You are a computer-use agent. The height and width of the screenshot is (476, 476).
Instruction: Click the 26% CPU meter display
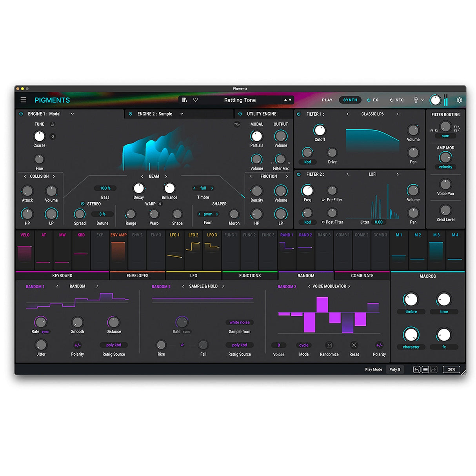click(x=451, y=369)
